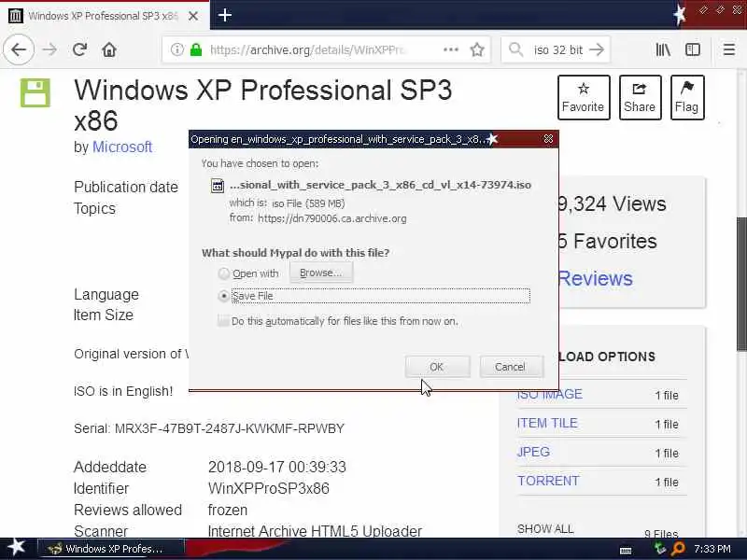Close the Opening file dialog with X
Screen dimensions: 747x560
548,138
